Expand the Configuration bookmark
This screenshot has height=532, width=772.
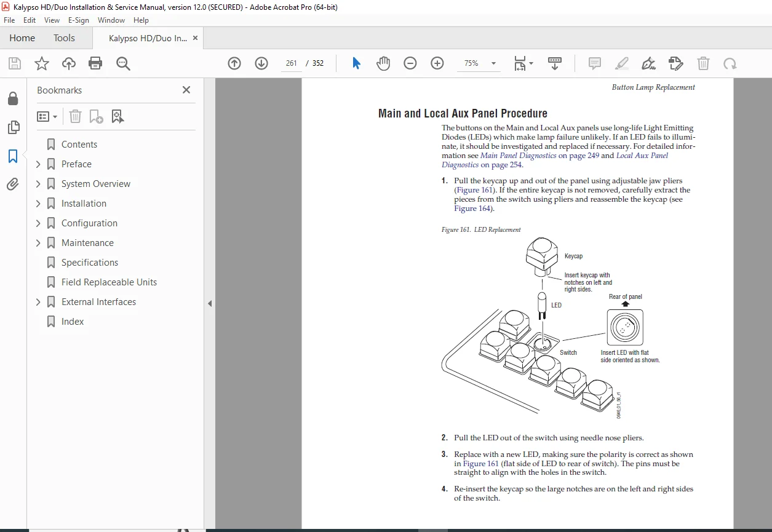[38, 223]
